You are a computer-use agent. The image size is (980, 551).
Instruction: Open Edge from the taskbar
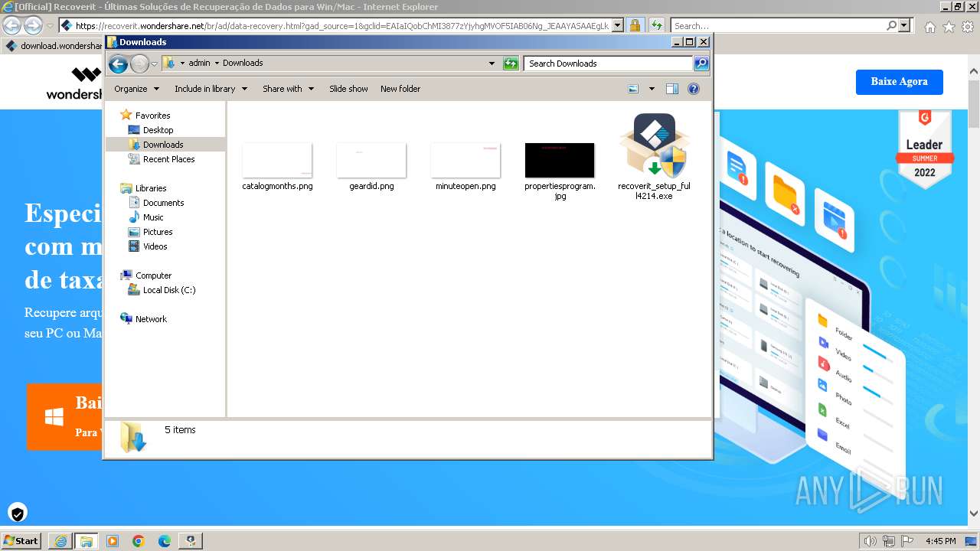point(165,541)
